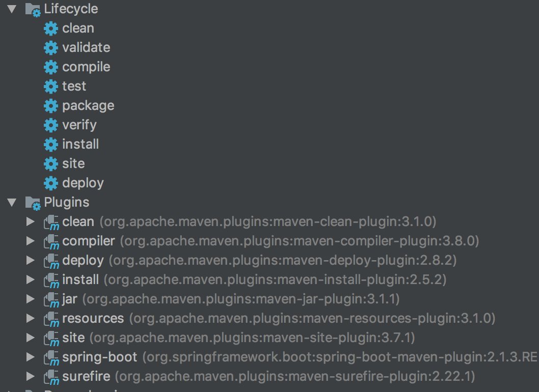
Task: Click the gear icon next to validate
Action: pyautogui.click(x=51, y=48)
